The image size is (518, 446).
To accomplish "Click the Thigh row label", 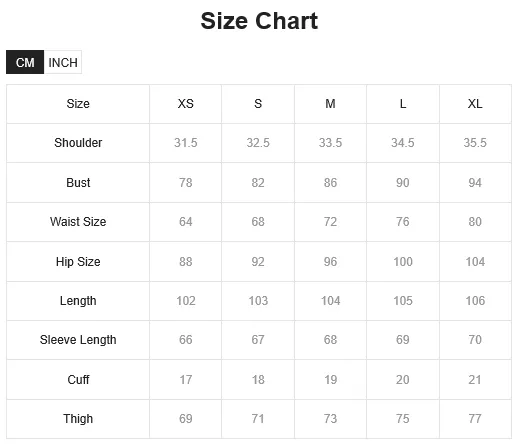I will pyautogui.click(x=78, y=419).
